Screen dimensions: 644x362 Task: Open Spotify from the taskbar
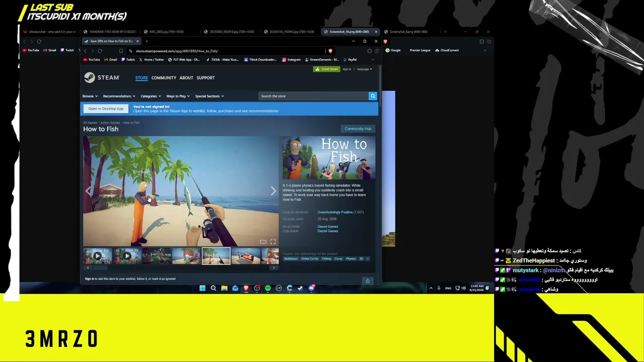268,288
